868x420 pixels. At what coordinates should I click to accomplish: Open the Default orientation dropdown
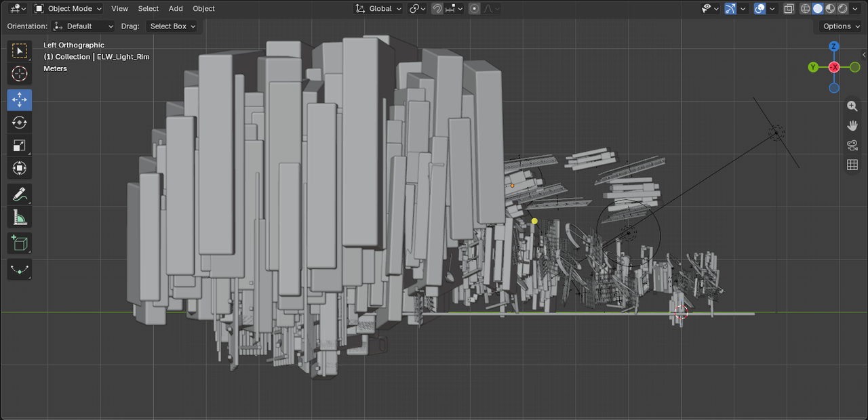[84, 26]
